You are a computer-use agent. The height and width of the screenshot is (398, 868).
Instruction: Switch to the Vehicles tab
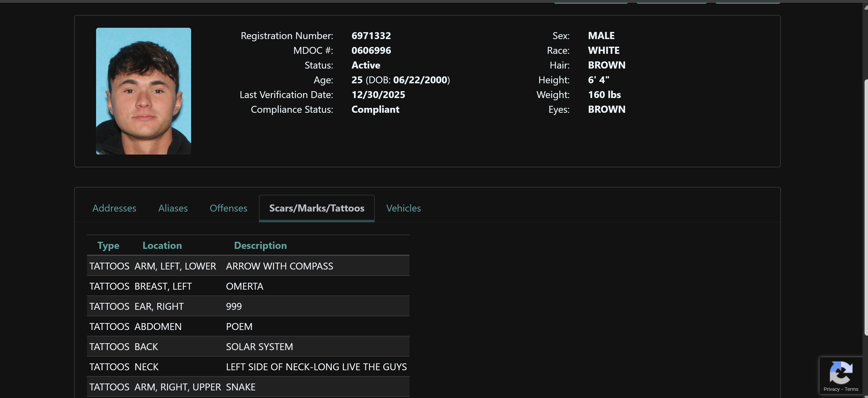click(x=403, y=208)
